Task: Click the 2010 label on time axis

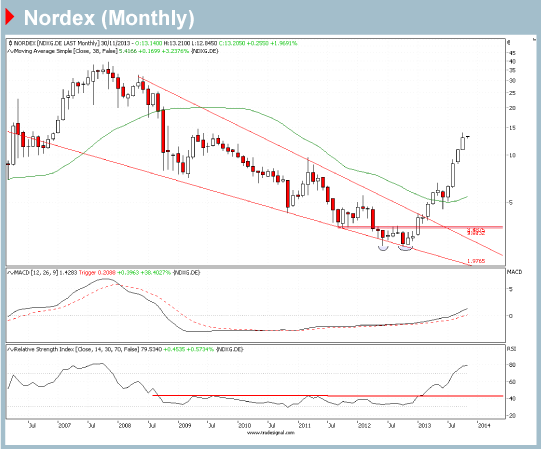Action: (x=244, y=426)
